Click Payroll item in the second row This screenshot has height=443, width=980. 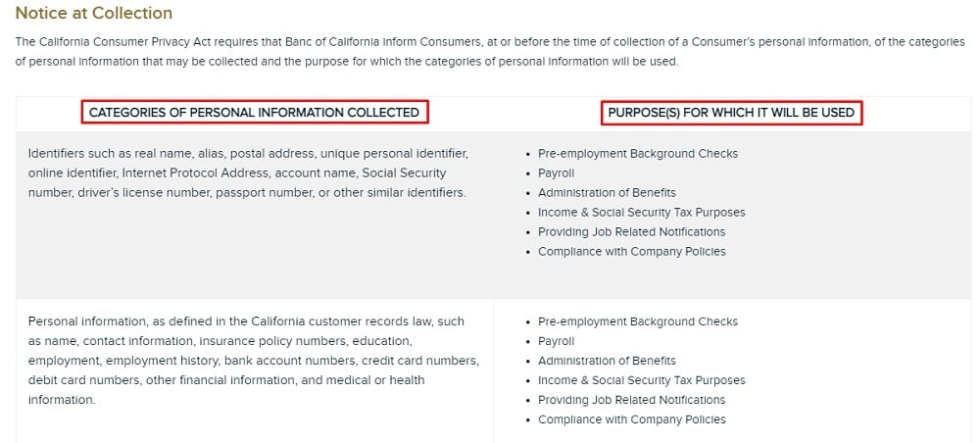(556, 341)
